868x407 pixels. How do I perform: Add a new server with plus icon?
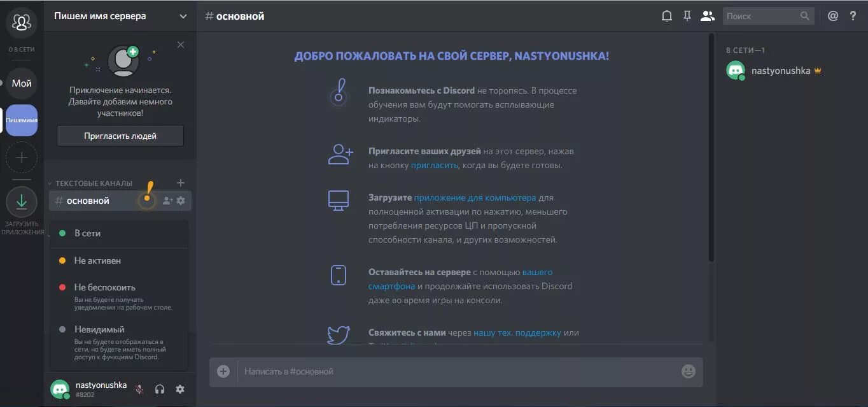[x=22, y=157]
